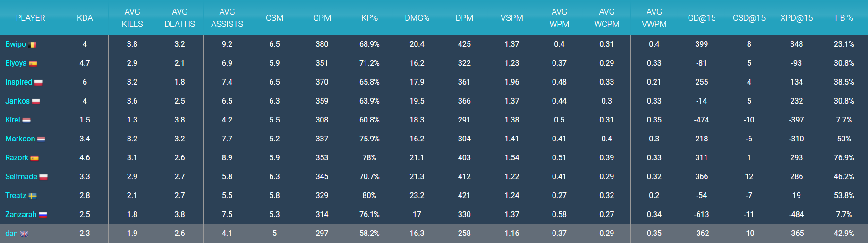Sort by FB % column header
The width and height of the screenshot is (868, 243).
844,18
